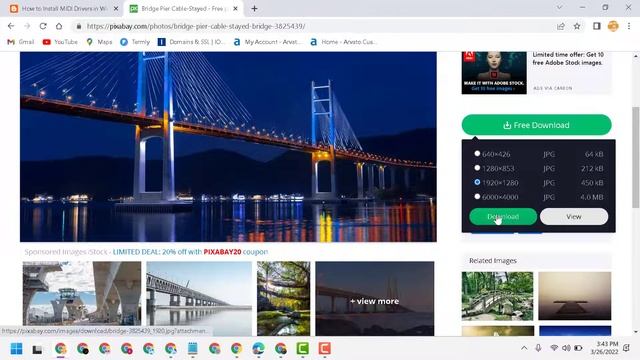The width and height of the screenshot is (640, 360).
Task: Open the LIMITED DEAL 20% off coupon link
Action: pos(191,252)
